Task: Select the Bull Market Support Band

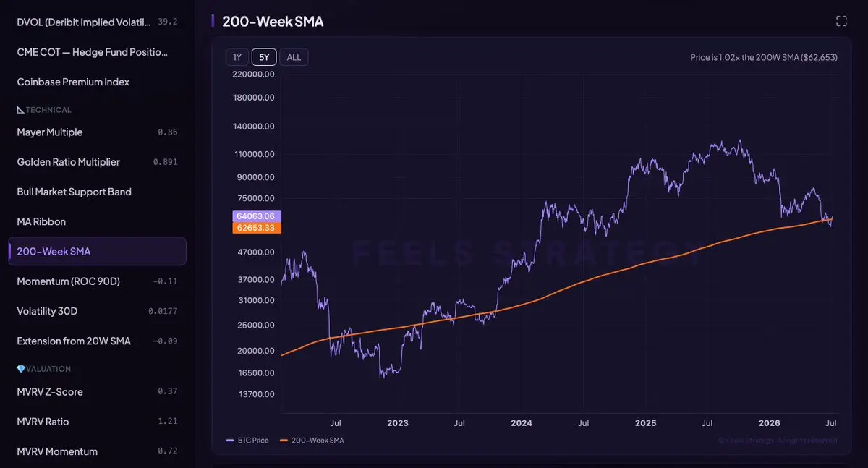Action: [x=97, y=192]
